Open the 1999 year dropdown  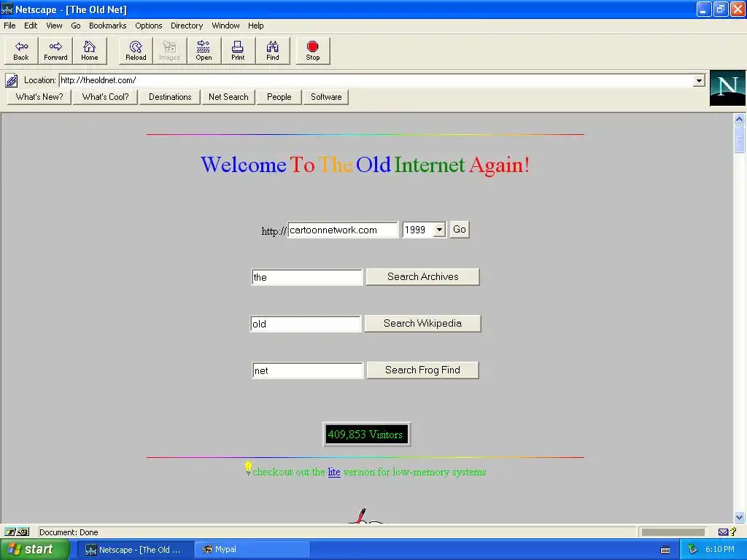(x=424, y=230)
